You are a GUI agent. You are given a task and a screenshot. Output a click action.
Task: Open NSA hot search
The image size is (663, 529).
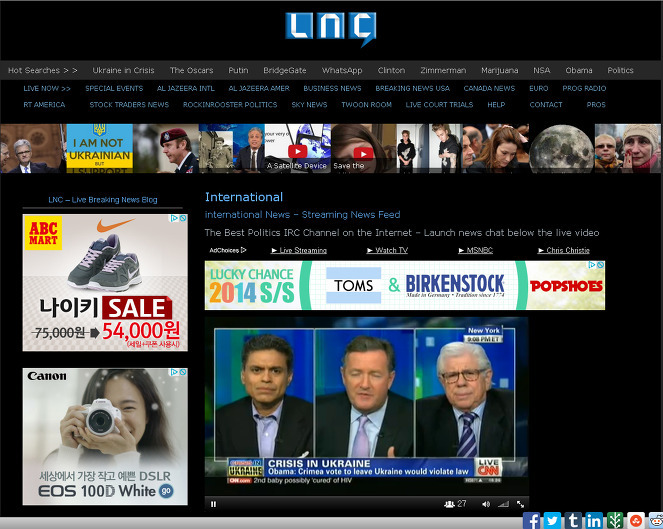pos(542,70)
